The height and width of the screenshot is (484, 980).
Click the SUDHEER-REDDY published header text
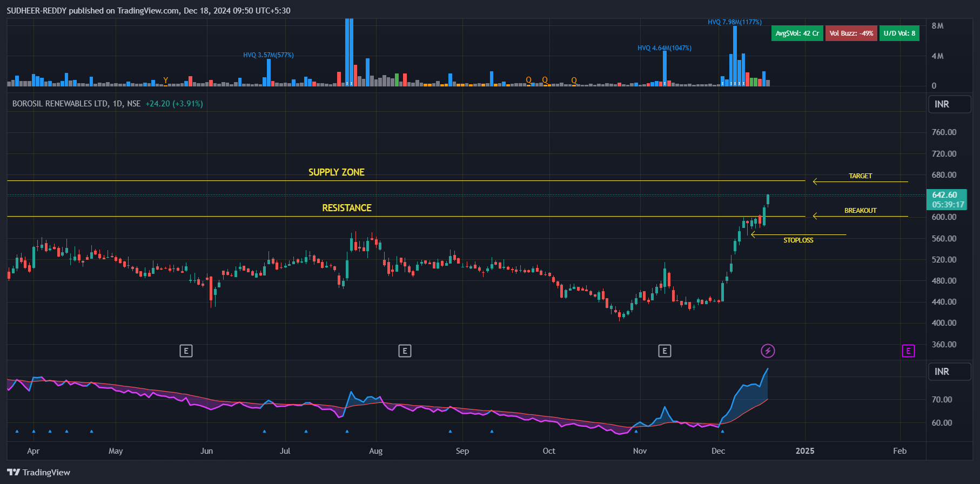[149, 11]
